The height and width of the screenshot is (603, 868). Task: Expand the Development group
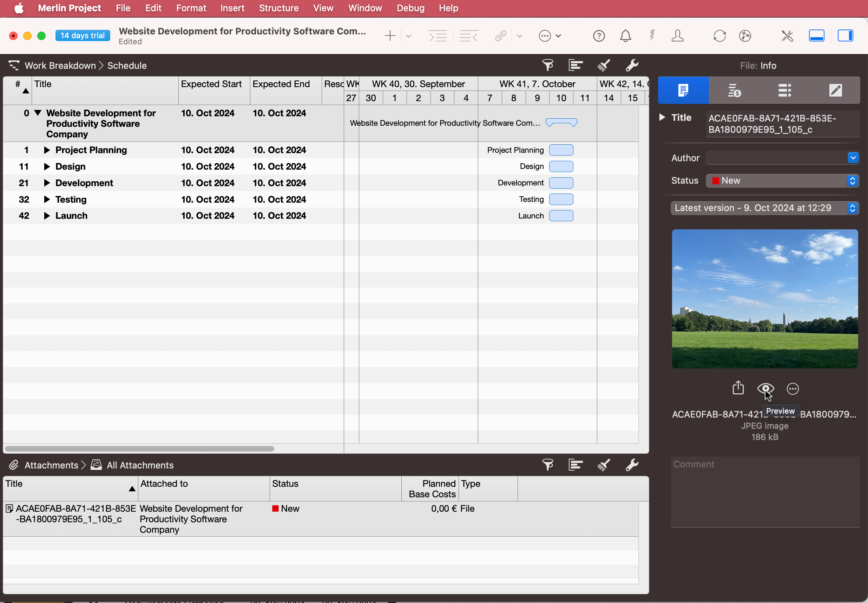point(47,183)
